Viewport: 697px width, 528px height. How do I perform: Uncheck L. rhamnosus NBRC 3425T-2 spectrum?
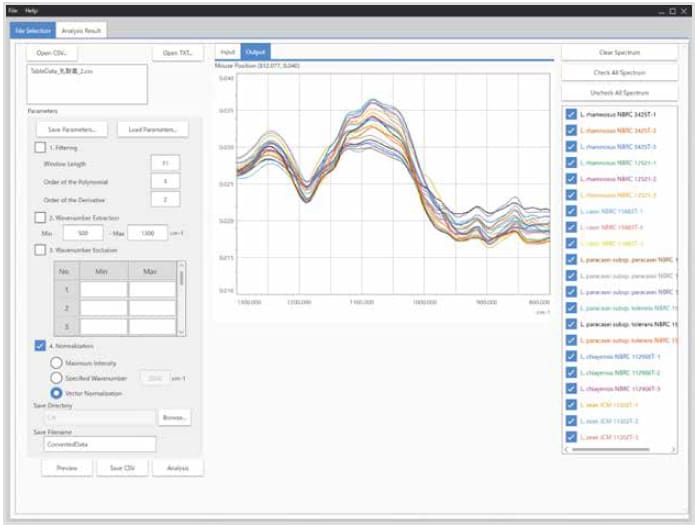(571, 130)
